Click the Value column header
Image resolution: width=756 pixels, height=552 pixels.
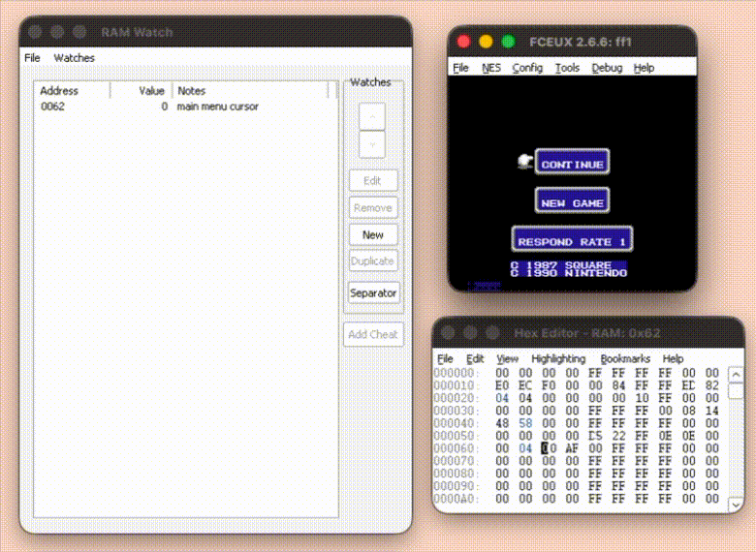[142, 91]
